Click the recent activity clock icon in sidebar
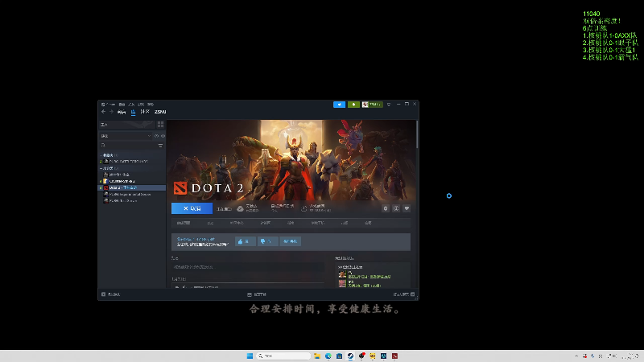 pyautogui.click(x=156, y=136)
